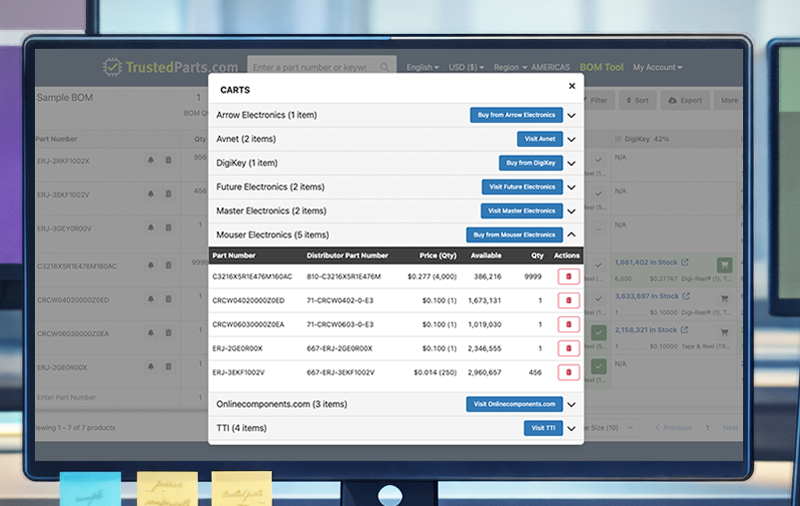The height and width of the screenshot is (506, 800).
Task: Collapse the Mouser Electronics cart
Action: click(571, 235)
